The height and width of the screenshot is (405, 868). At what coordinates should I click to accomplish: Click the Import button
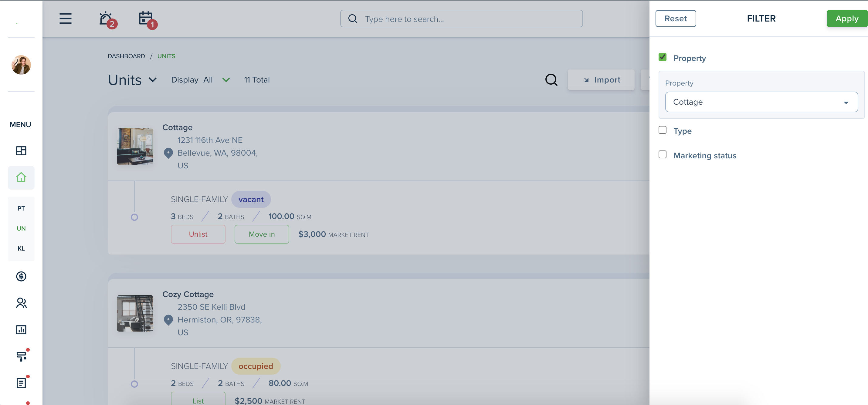[x=601, y=80]
